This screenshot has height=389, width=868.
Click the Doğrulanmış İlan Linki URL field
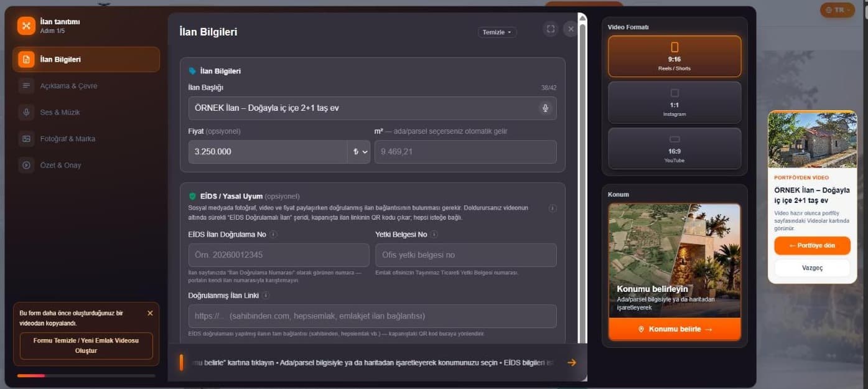click(372, 316)
